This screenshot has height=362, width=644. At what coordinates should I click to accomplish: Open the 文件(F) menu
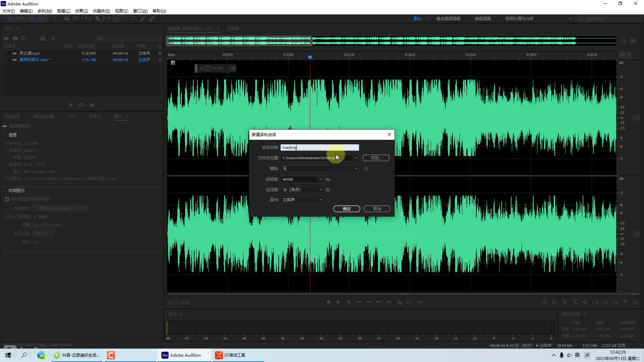coord(8,11)
